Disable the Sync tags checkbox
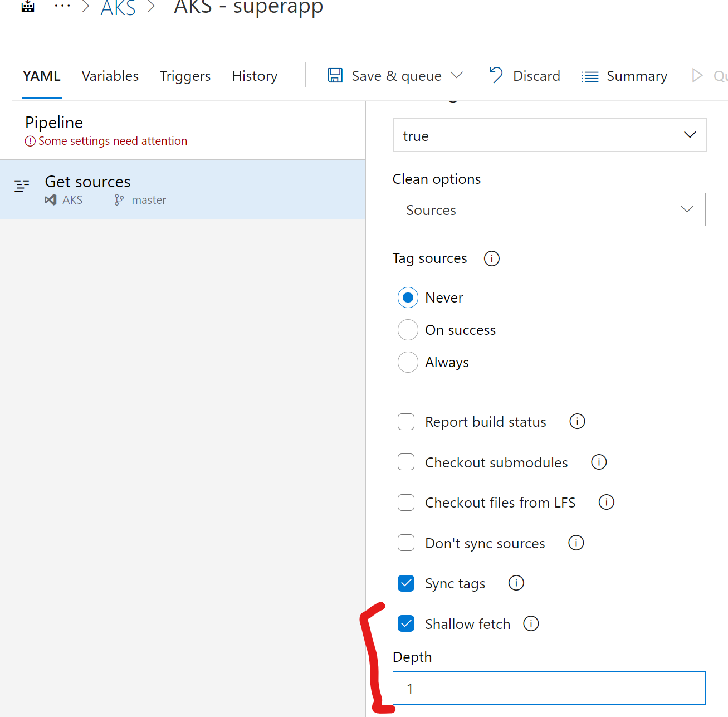This screenshot has height=717, width=728. (406, 583)
